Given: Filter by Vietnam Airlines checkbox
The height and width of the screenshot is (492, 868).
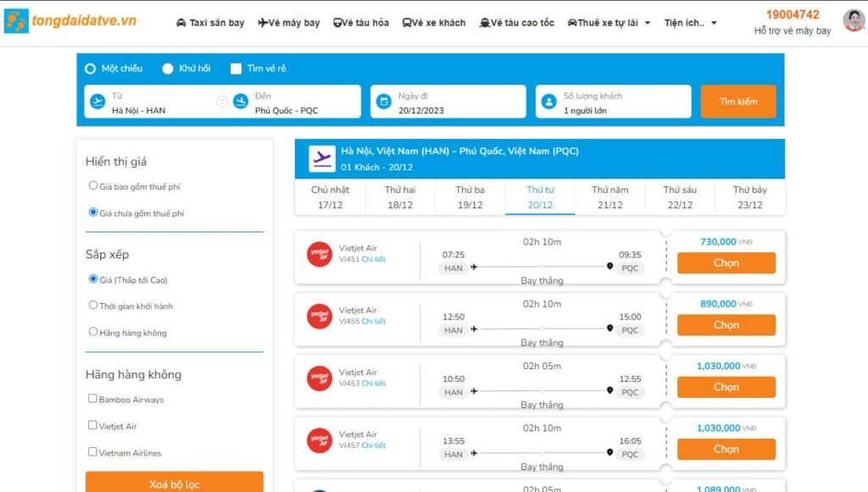Looking at the screenshot, I should click(92, 451).
